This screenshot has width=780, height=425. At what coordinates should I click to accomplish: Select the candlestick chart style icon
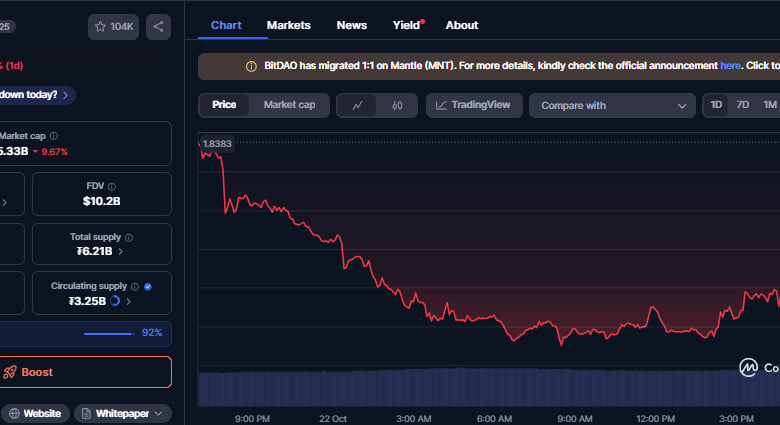pyautogui.click(x=397, y=105)
